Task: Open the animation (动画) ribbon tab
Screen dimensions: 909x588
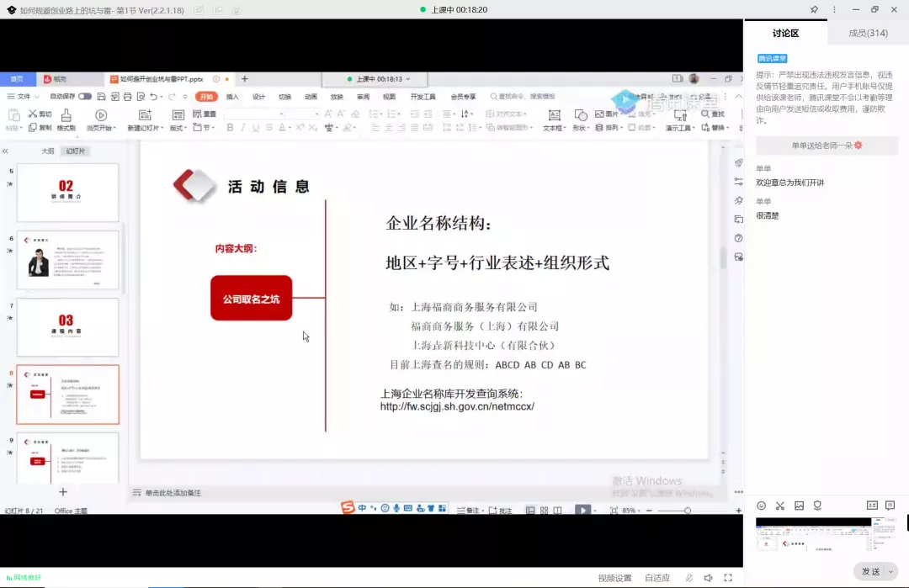Action: tap(311, 97)
